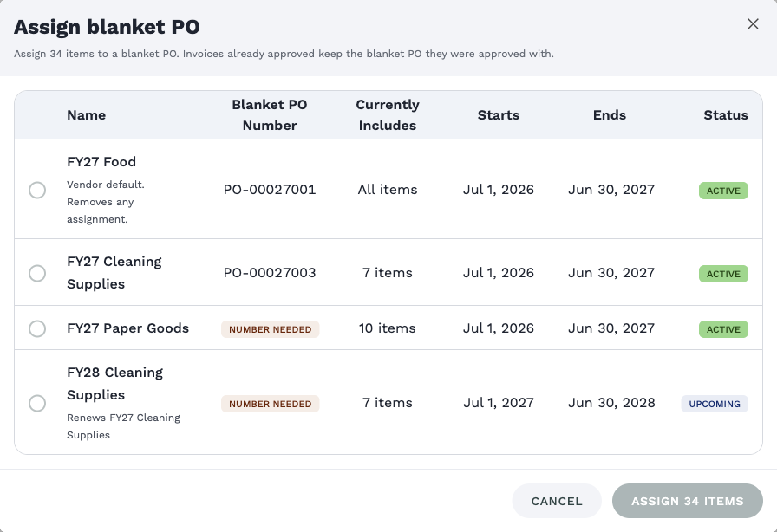Click the Blanket PO Number column header
This screenshot has width=777, height=532.
[270, 115]
